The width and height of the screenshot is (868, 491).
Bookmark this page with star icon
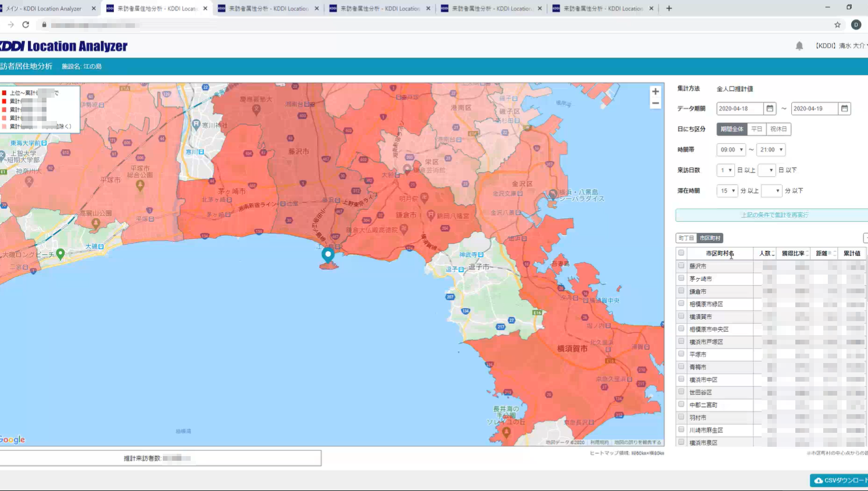[x=837, y=24]
